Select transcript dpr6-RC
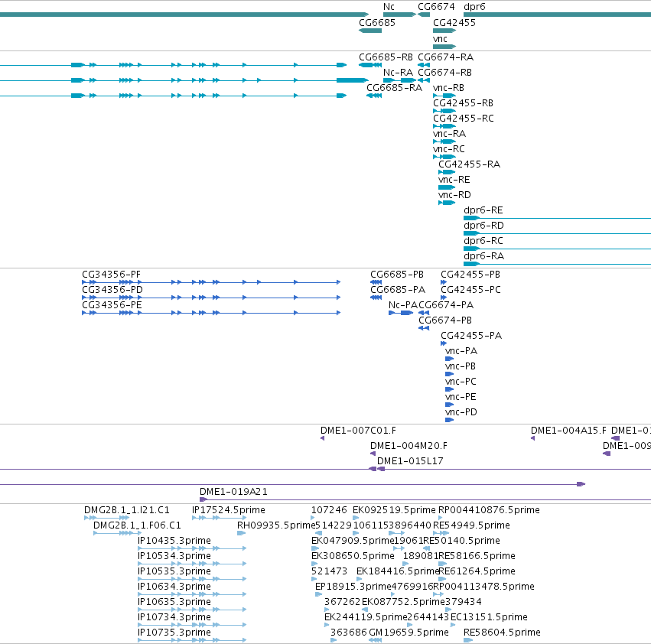Image resolution: width=651 pixels, height=644 pixels. (x=483, y=241)
